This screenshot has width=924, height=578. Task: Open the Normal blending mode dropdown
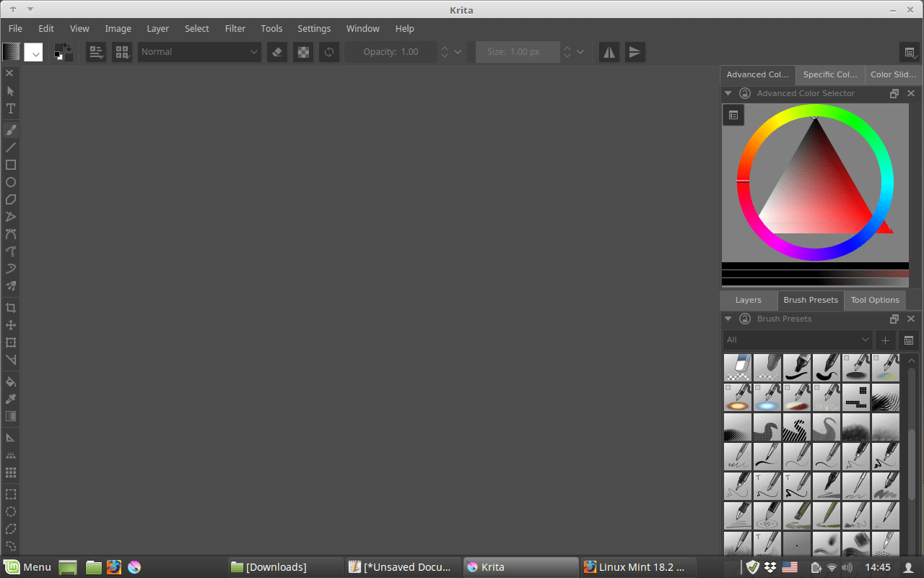pyautogui.click(x=199, y=51)
